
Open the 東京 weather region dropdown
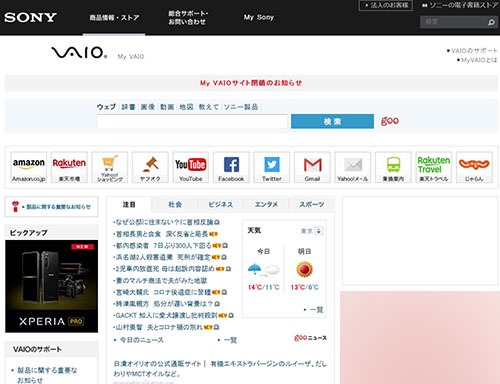coord(319,231)
